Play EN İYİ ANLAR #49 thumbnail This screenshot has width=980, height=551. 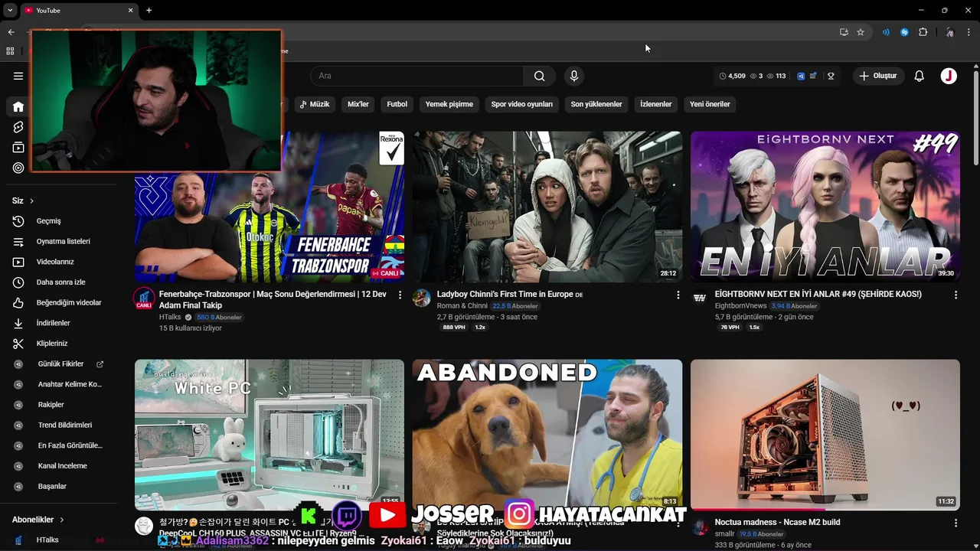click(x=825, y=207)
